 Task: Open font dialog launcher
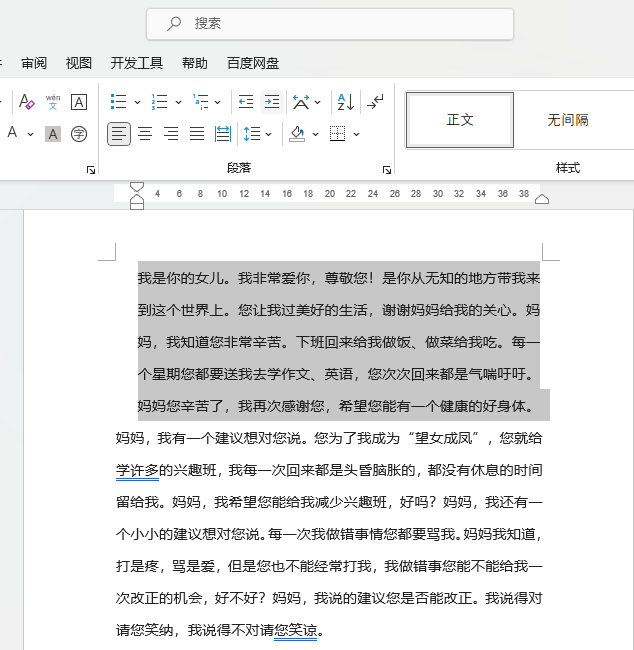coord(91,170)
